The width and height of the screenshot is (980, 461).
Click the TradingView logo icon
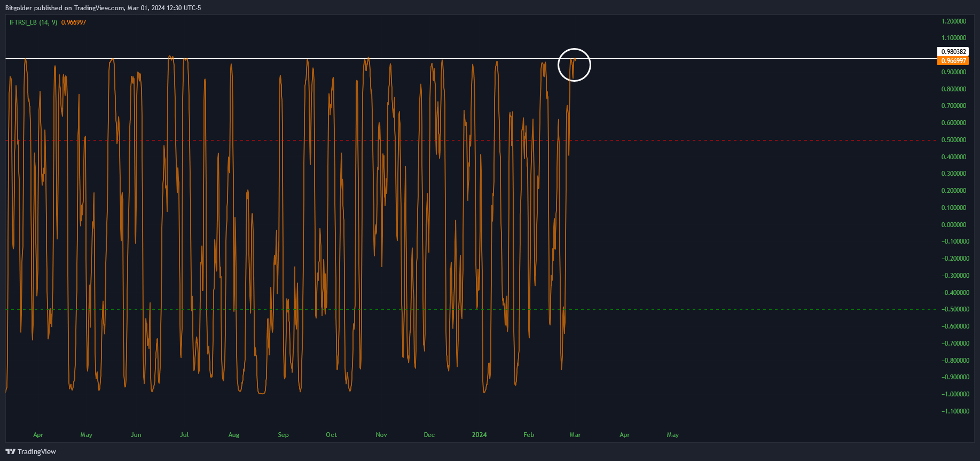point(11,451)
